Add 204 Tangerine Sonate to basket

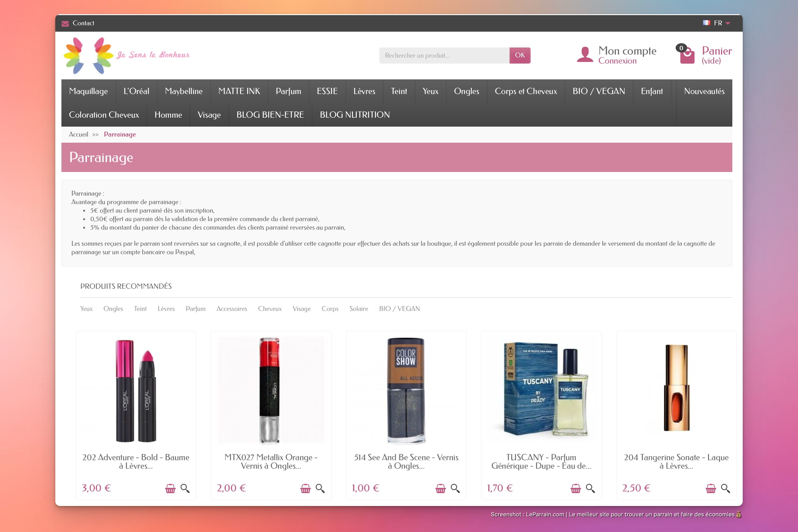(710, 488)
